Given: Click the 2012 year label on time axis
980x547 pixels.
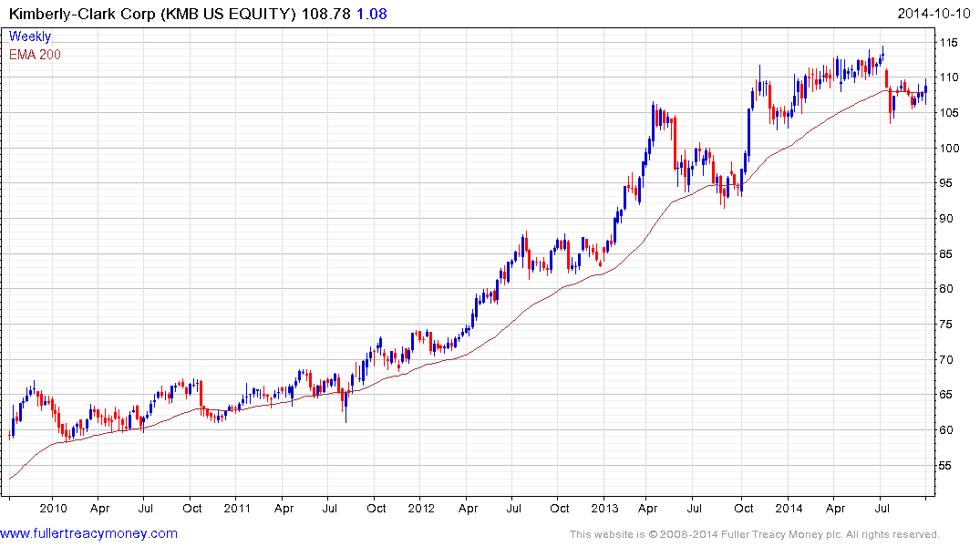Looking at the screenshot, I should tap(420, 508).
